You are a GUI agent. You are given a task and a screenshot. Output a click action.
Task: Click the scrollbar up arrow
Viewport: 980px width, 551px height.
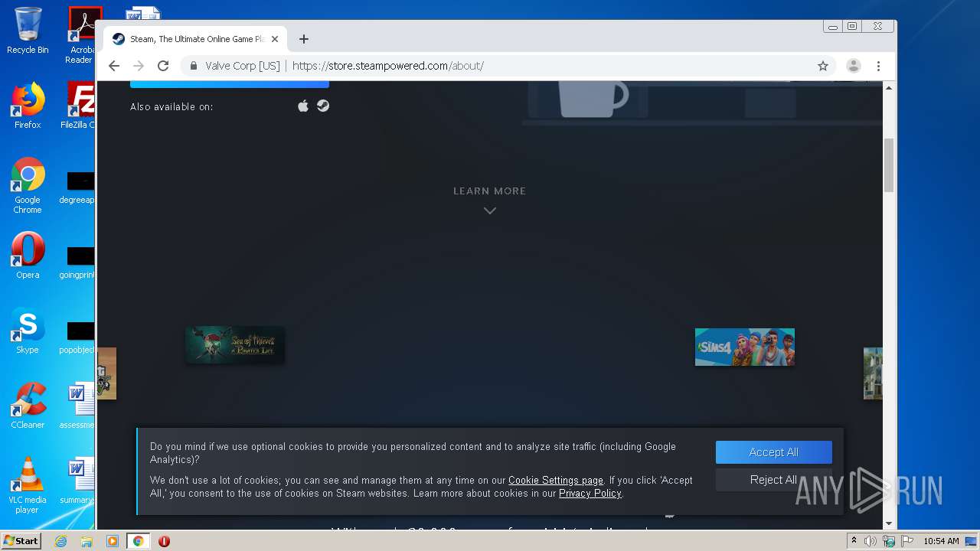click(x=889, y=88)
